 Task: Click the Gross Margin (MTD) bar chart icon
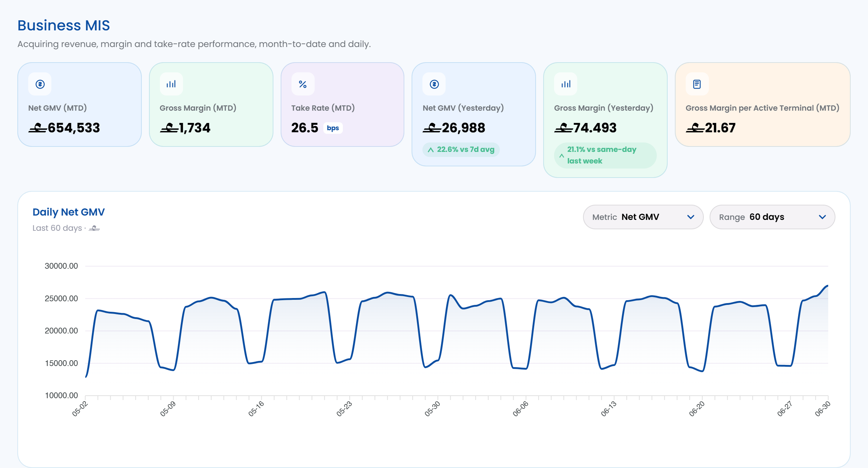pos(171,84)
